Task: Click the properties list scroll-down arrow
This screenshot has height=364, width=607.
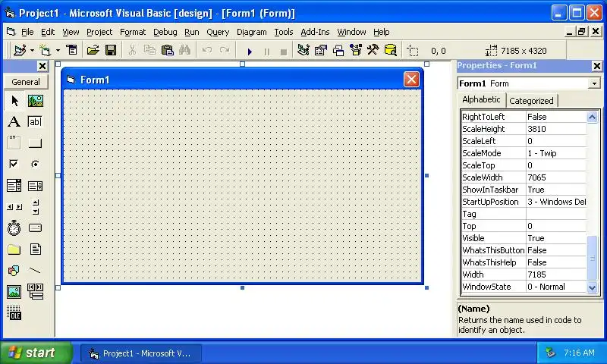Action: (x=593, y=287)
